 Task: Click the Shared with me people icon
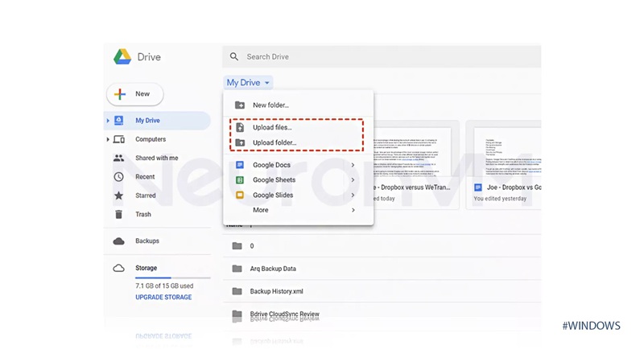(118, 158)
